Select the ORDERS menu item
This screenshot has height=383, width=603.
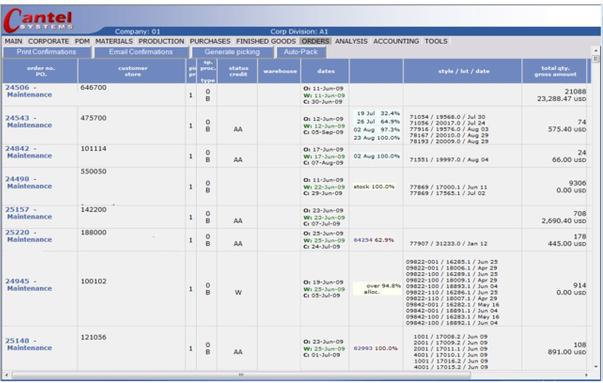point(315,41)
